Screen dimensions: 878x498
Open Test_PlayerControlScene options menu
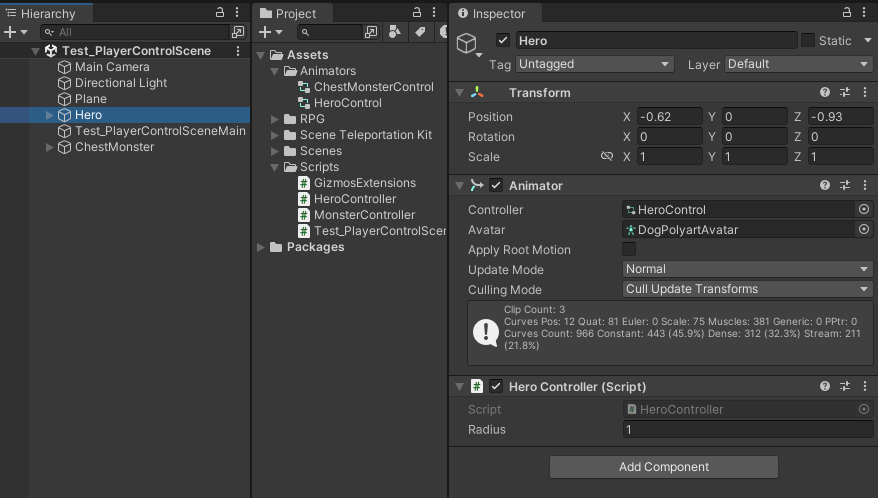238,51
